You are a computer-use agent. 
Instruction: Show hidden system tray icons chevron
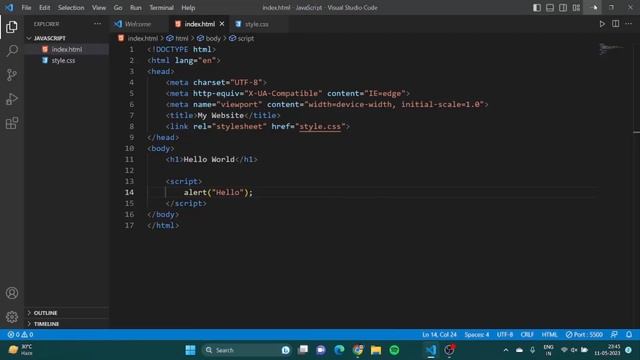coord(506,350)
